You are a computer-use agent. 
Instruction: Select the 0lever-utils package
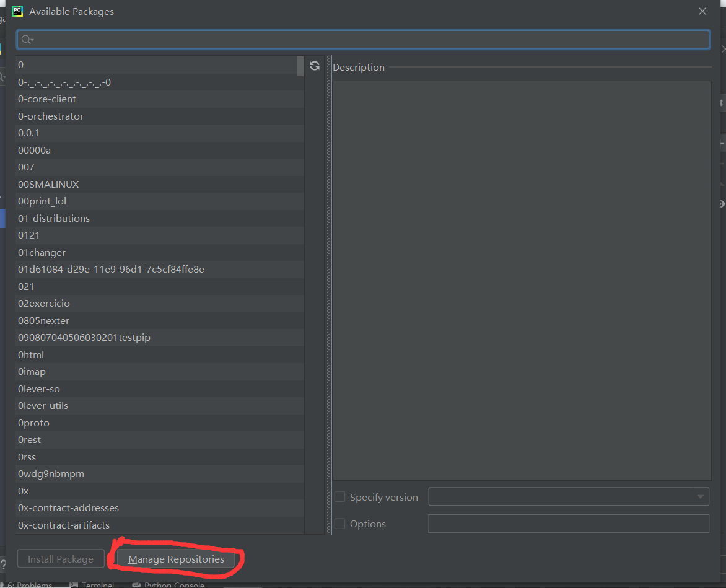click(x=160, y=406)
